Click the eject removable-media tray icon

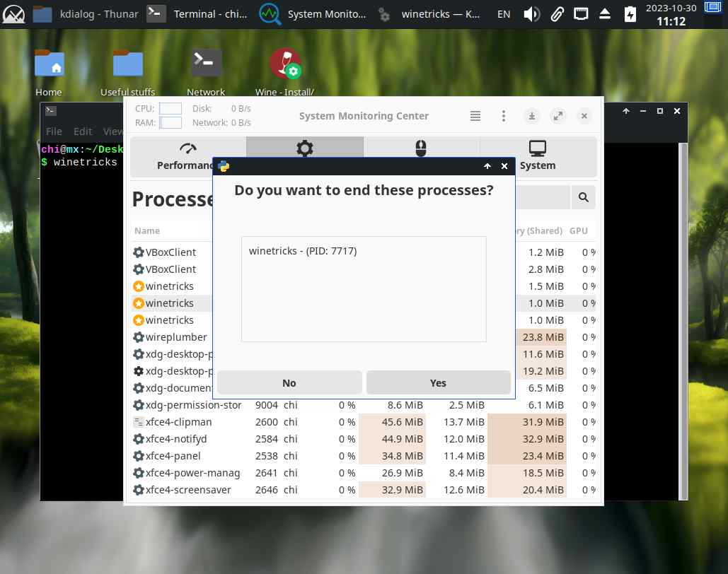(x=604, y=14)
